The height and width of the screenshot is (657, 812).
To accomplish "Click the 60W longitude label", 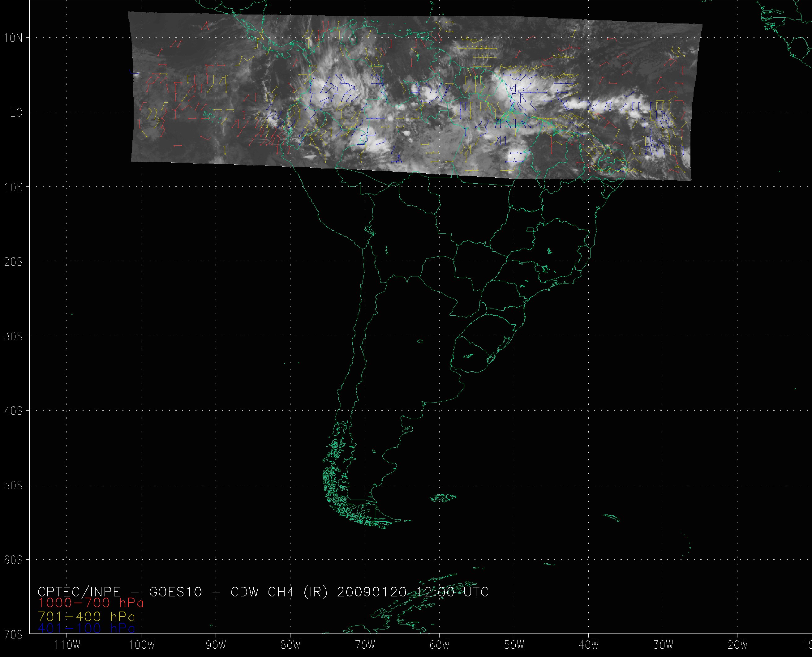I will (440, 645).
